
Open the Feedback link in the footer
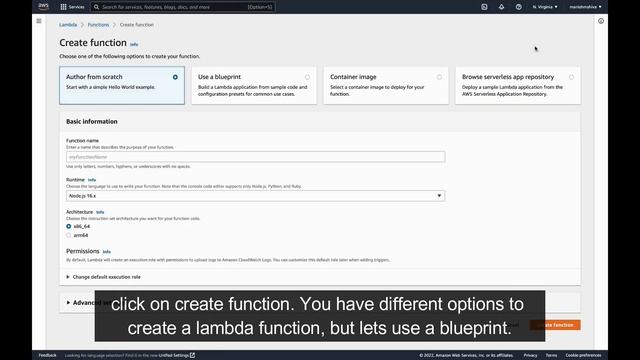pos(47,355)
